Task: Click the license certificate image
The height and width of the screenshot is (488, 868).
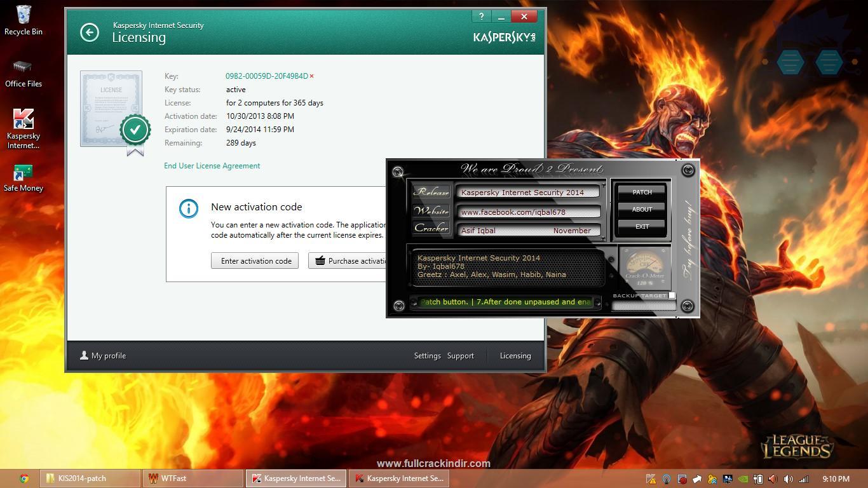Action: coord(111,109)
